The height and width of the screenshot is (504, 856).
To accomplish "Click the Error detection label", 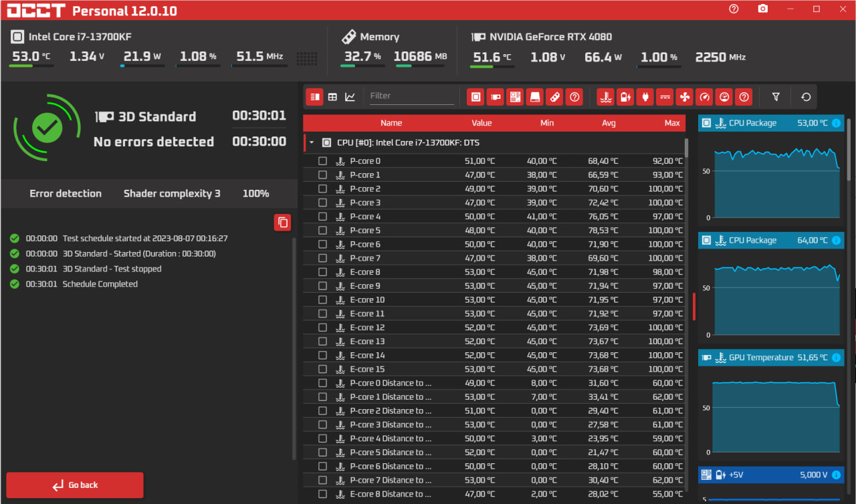I will [66, 194].
